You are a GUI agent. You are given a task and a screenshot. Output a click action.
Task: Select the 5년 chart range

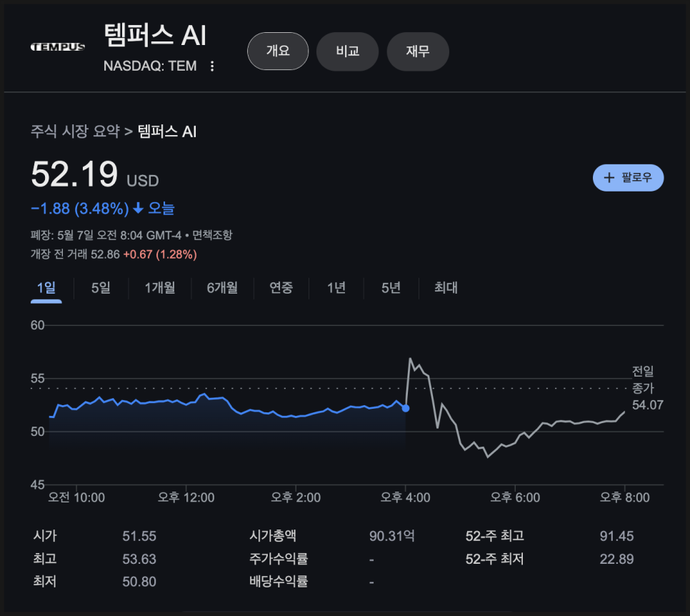pos(391,288)
